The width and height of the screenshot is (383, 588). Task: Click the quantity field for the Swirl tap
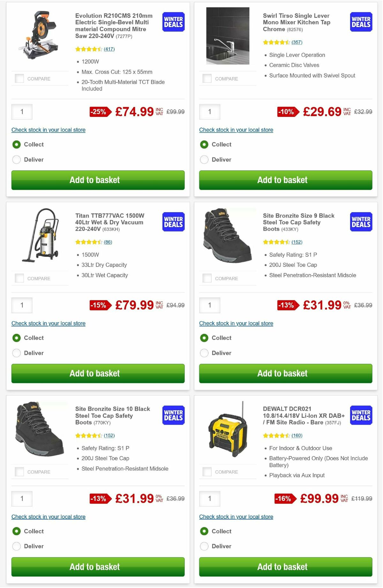coord(209,112)
